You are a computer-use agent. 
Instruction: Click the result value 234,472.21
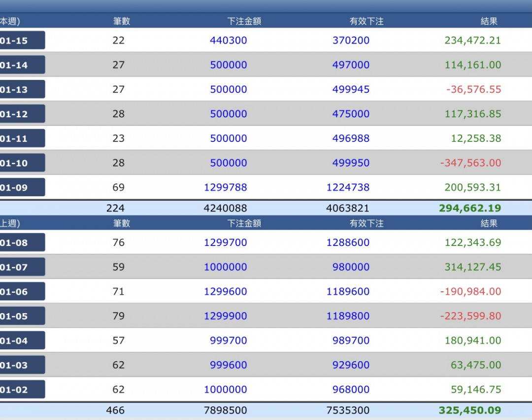[472, 40]
